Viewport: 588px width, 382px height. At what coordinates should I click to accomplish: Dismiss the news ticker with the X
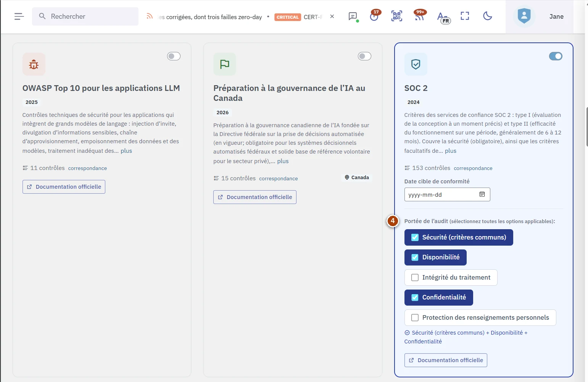[x=332, y=16]
